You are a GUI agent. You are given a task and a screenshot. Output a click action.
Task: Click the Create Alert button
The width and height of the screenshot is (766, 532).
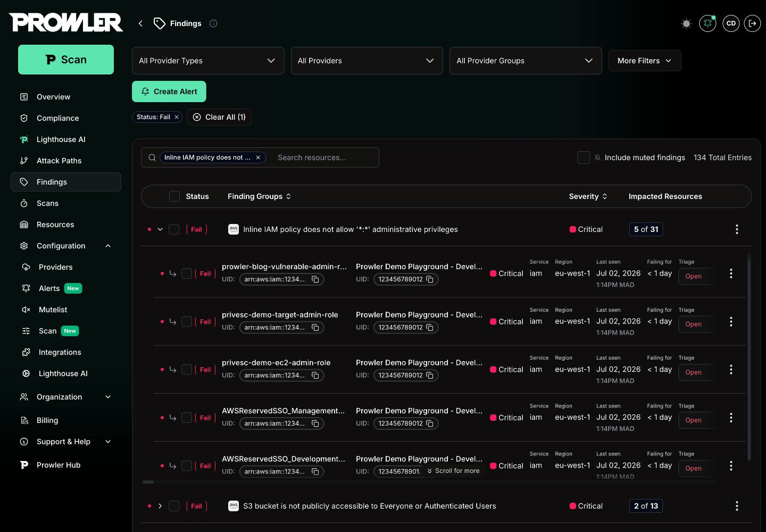169,92
